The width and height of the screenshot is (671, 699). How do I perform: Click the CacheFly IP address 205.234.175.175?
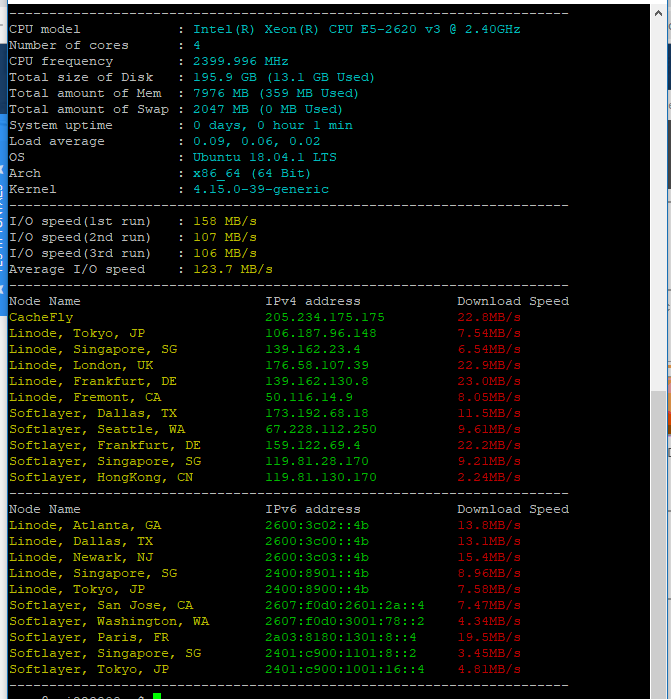324,317
